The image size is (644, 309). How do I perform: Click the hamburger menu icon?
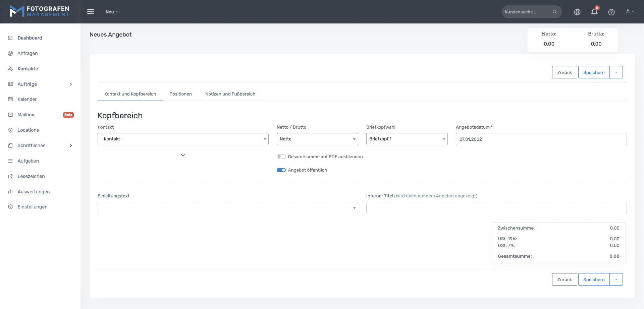[91, 12]
